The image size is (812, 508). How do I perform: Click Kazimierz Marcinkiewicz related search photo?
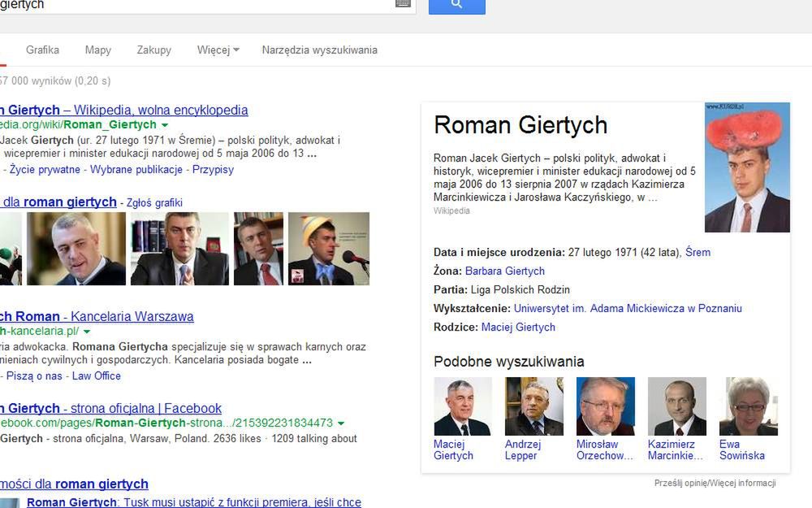click(677, 406)
